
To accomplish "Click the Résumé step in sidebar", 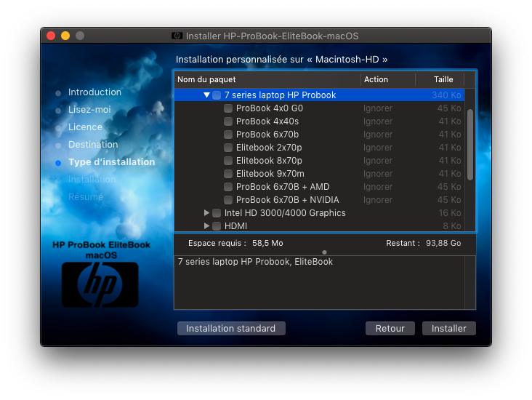I will [x=86, y=197].
